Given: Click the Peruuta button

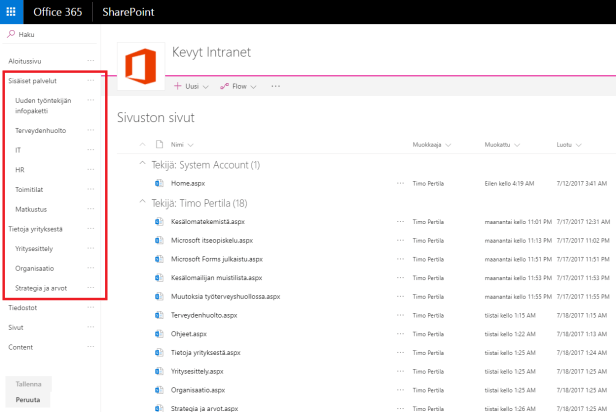Looking at the screenshot, I should tap(28, 400).
